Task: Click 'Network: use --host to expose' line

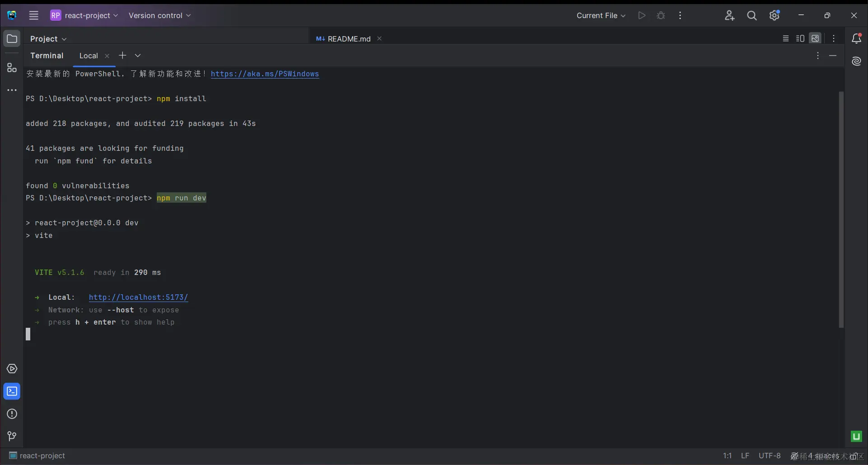Action: coord(113,310)
